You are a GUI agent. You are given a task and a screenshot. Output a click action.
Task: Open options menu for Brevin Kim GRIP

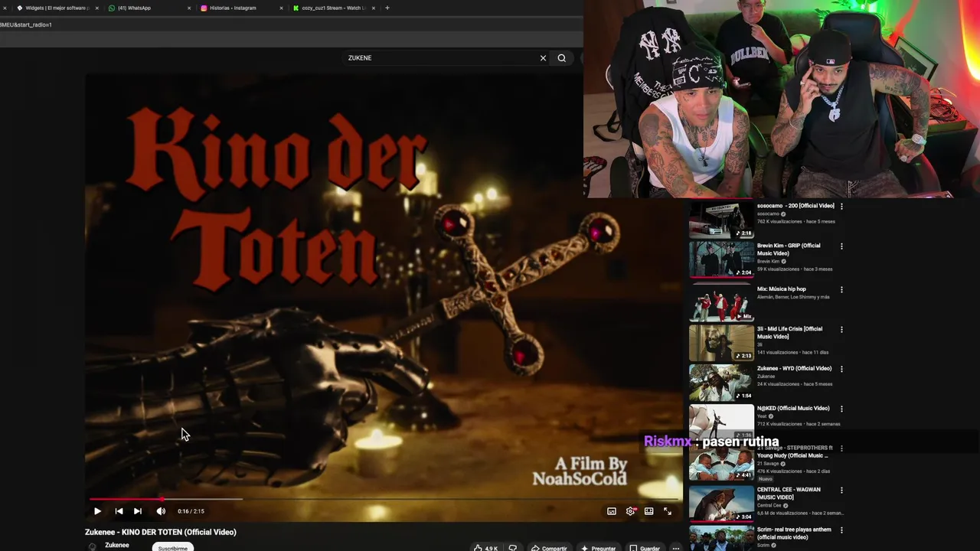(x=841, y=246)
